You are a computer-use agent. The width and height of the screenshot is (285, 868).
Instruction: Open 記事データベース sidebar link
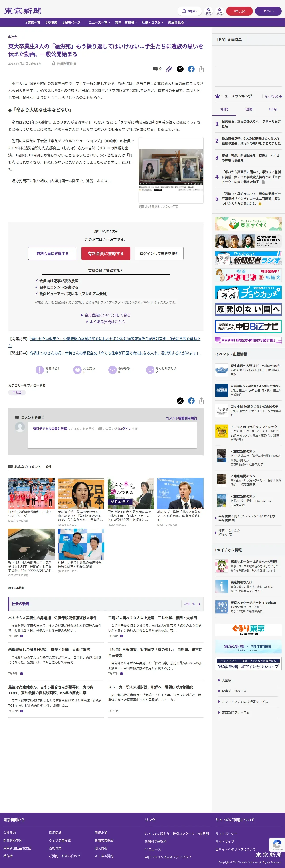[234, 691]
